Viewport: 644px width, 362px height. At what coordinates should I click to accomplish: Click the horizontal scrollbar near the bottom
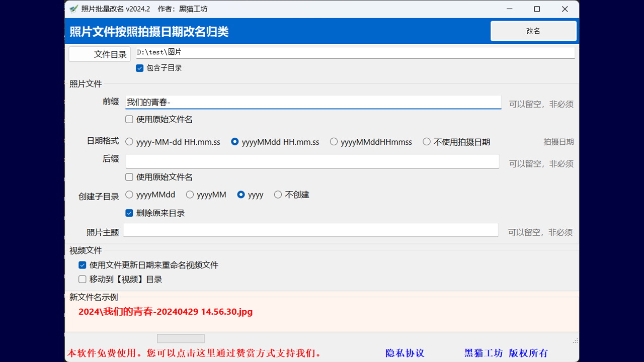(180, 338)
